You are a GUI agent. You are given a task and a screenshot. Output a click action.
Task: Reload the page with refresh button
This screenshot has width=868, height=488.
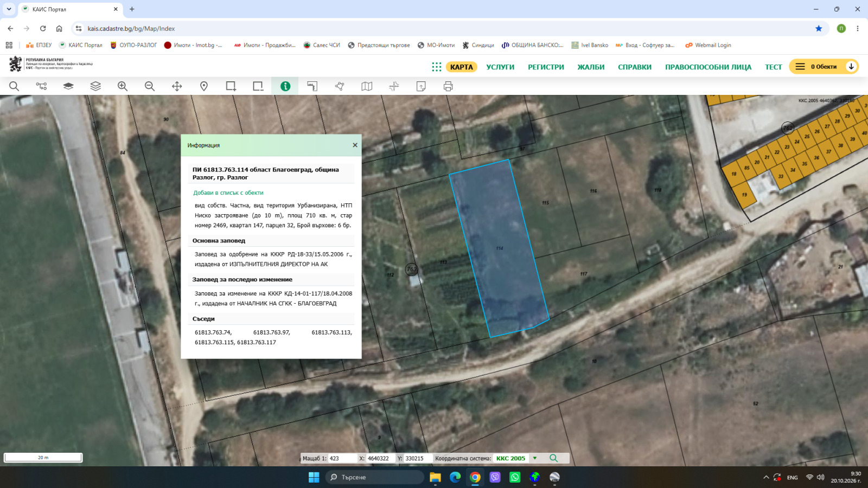[43, 28]
